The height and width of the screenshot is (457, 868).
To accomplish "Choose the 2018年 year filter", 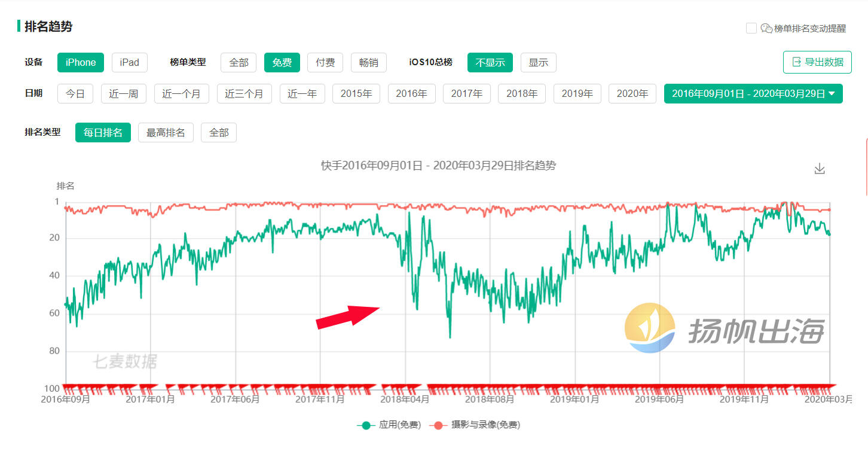I will pyautogui.click(x=522, y=93).
